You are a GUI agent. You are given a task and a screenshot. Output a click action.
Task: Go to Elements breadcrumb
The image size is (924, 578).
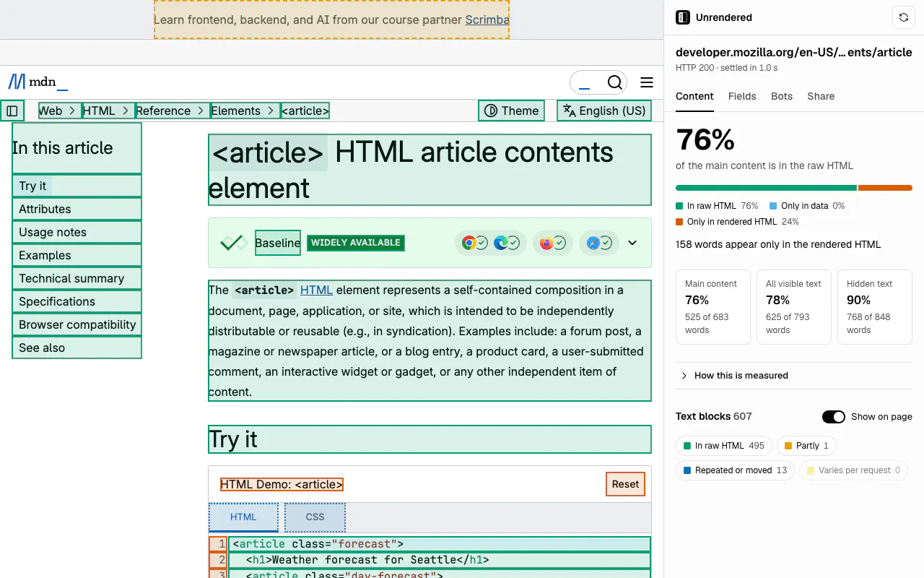point(236,111)
